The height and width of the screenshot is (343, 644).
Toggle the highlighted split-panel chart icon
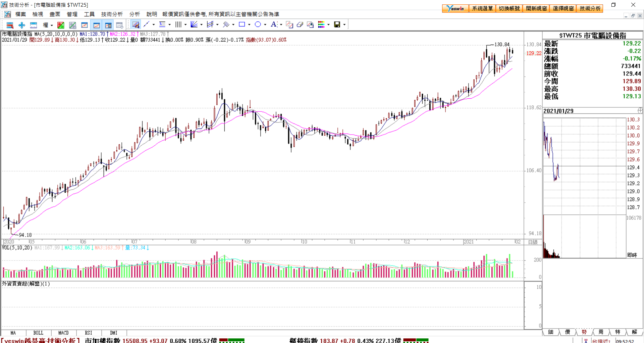pyautogui.click(x=108, y=25)
